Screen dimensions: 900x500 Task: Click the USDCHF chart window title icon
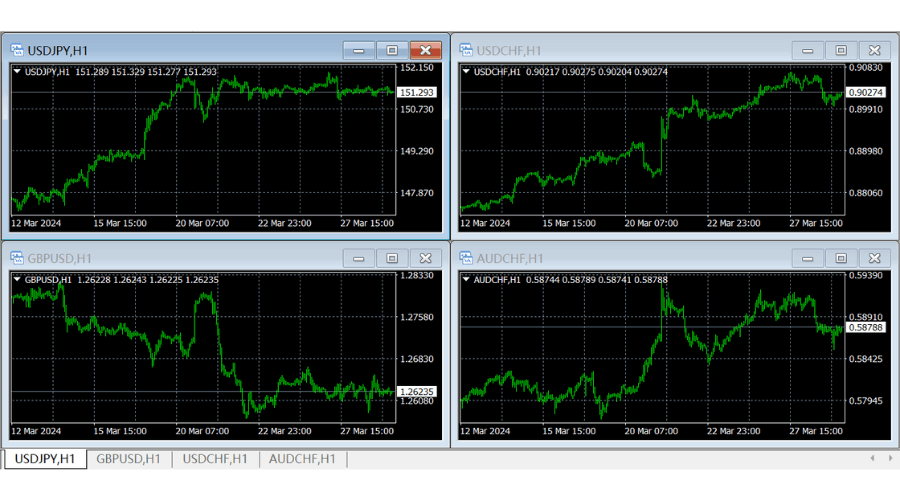[x=466, y=50]
